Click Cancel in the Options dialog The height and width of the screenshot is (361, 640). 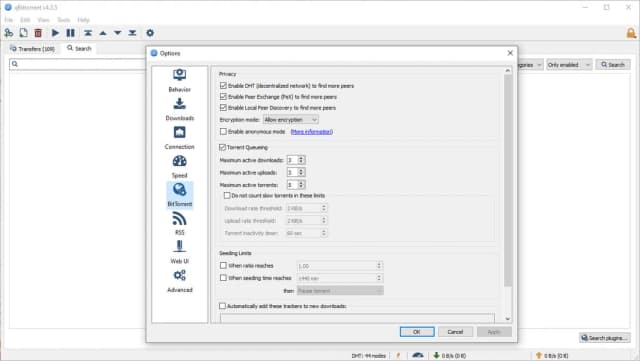tap(455, 332)
